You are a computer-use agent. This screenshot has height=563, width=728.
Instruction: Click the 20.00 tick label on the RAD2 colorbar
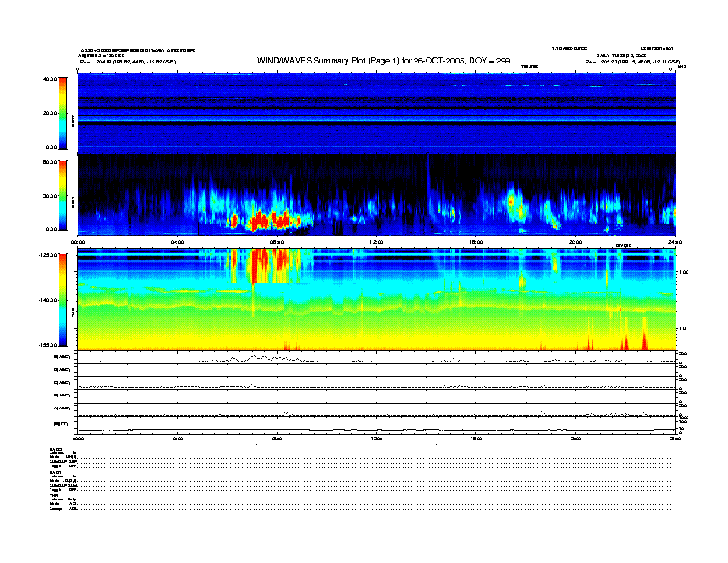click(50, 113)
